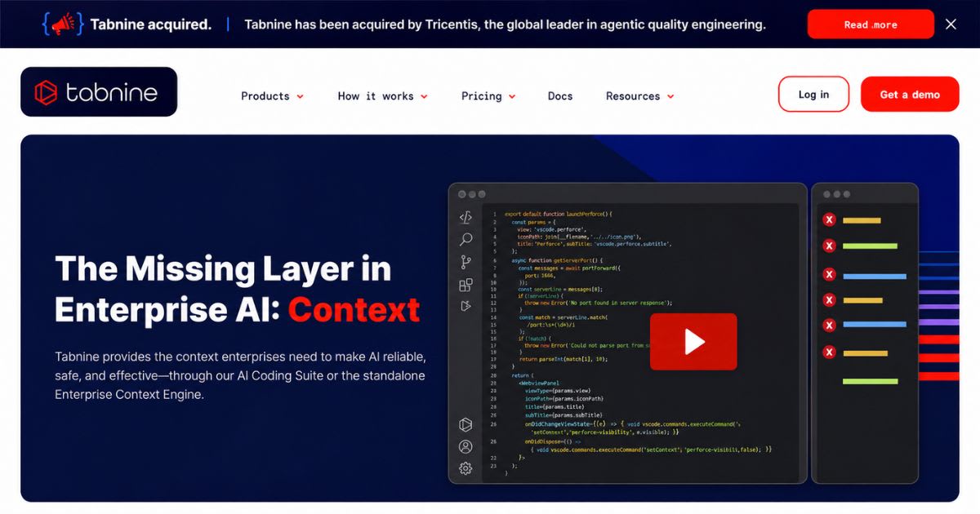Click the code line "const serverLine = messages[0];"
The width and height of the screenshot is (980, 514).
559,289
